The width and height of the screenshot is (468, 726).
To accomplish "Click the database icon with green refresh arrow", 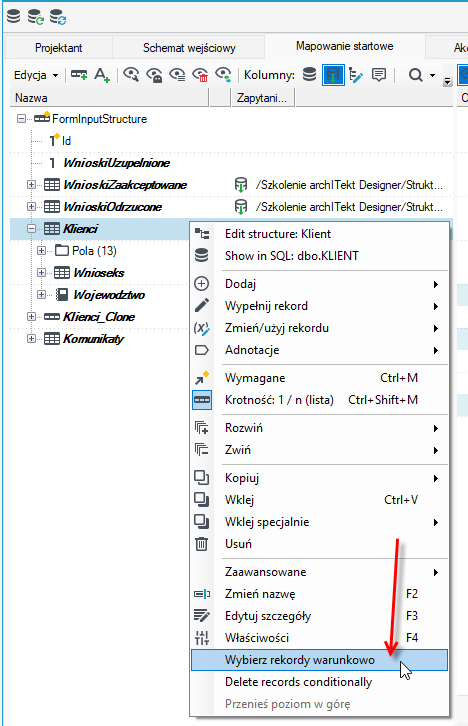I will click(x=35, y=17).
